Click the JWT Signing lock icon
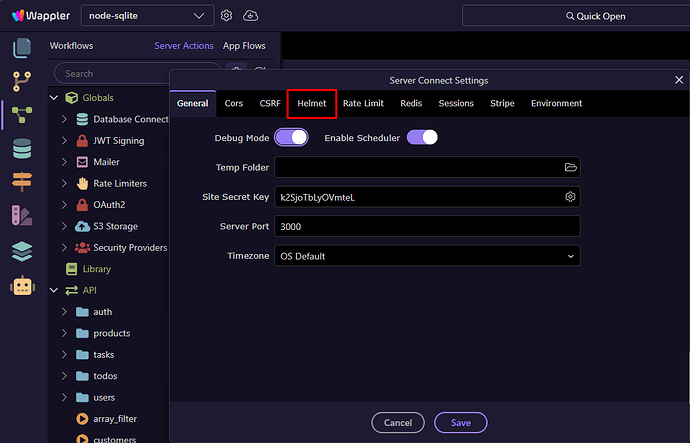Screen dimensions: 690x443 [82, 141]
